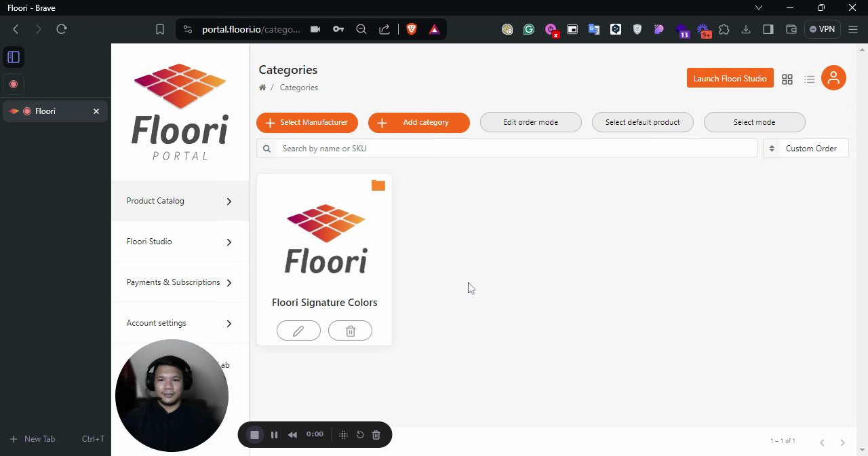Screen dimensions: 868x456
Task: Open the Google Translate extension
Action: point(594,29)
